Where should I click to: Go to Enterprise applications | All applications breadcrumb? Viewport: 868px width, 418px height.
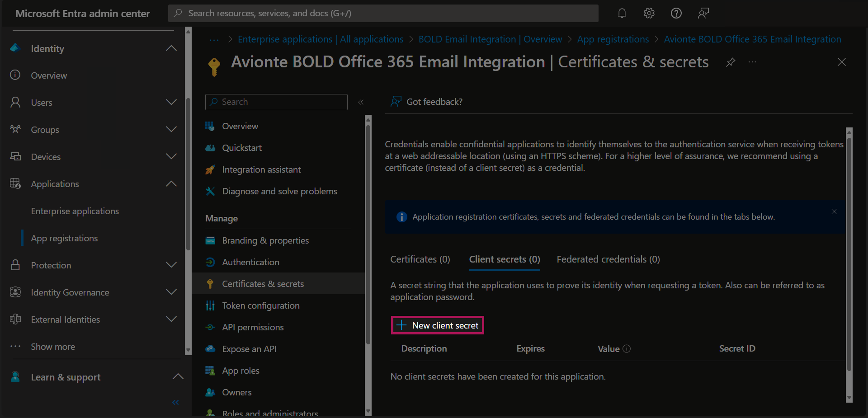321,39
